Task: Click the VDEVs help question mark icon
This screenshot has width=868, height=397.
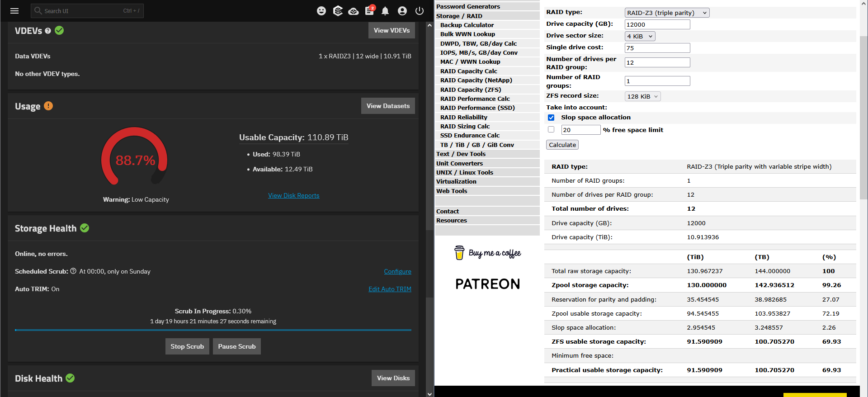Action: point(48,31)
